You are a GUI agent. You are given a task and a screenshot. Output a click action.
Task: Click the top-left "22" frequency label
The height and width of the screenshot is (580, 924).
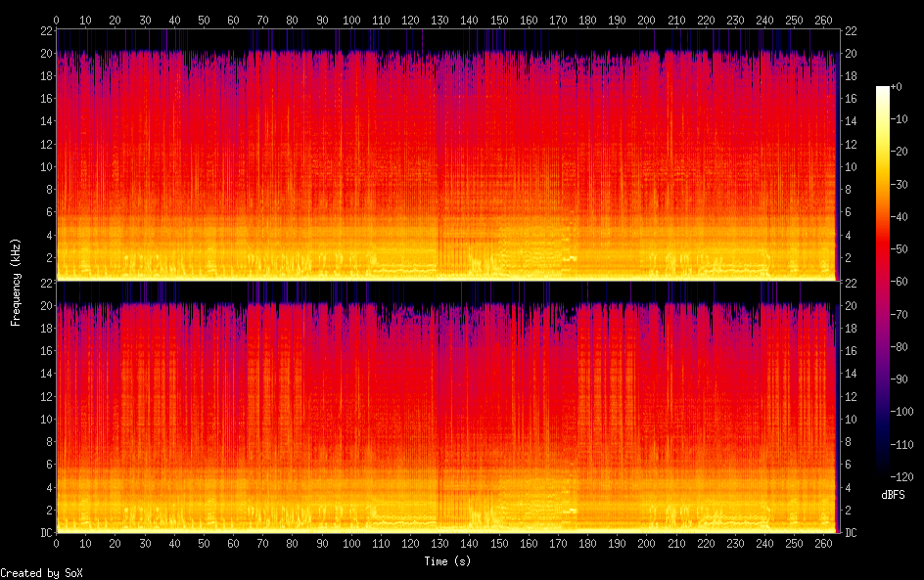click(x=44, y=30)
